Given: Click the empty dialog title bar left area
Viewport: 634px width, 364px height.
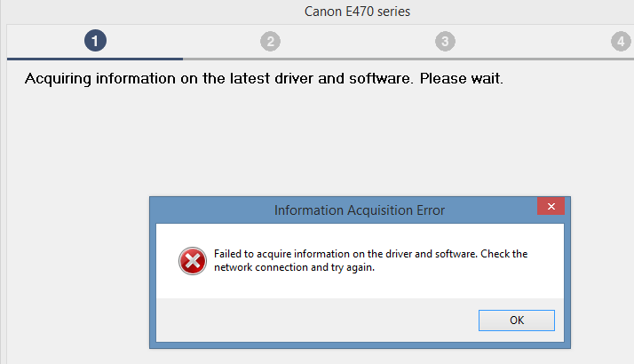Looking at the screenshot, I should [x=204, y=210].
